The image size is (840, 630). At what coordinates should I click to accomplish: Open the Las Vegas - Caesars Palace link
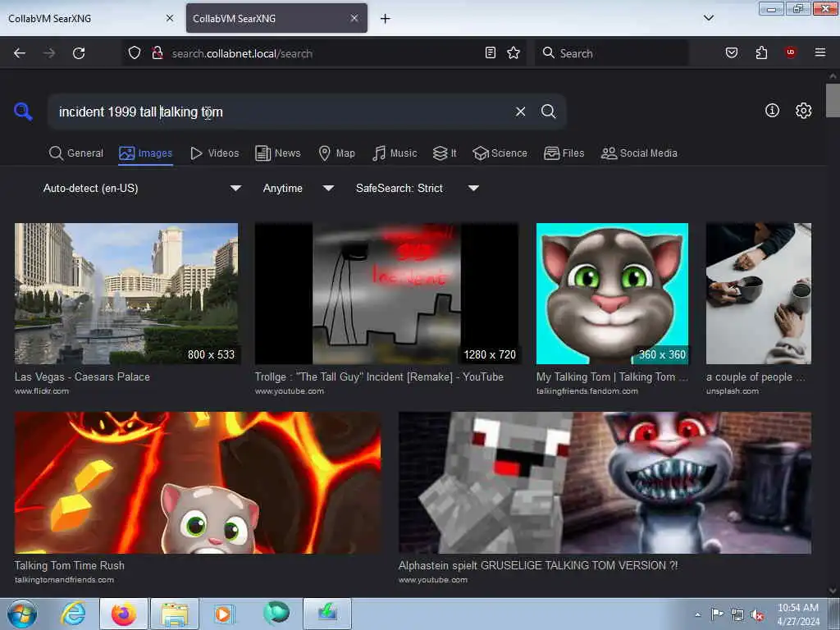tap(82, 377)
